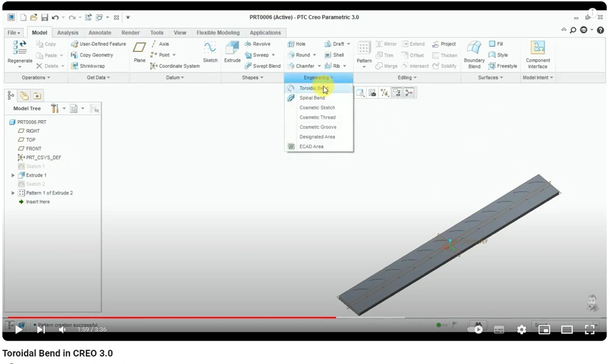
Task: Select ECAD Area menu entry
Action: click(x=319, y=147)
